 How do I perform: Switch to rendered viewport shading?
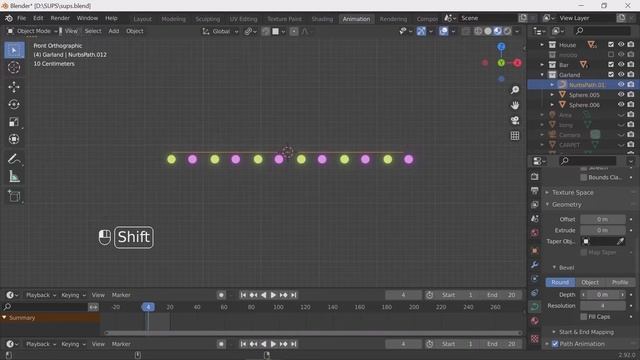[x=507, y=31]
